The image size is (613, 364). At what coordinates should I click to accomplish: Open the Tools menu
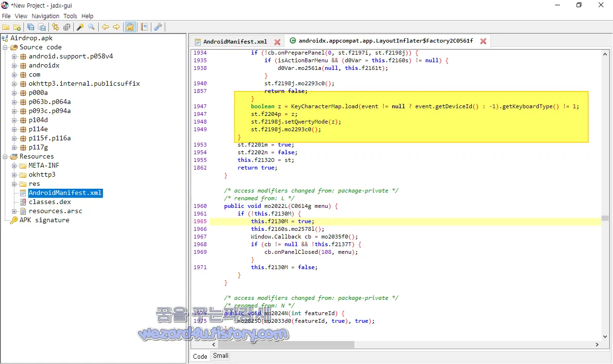[70, 16]
